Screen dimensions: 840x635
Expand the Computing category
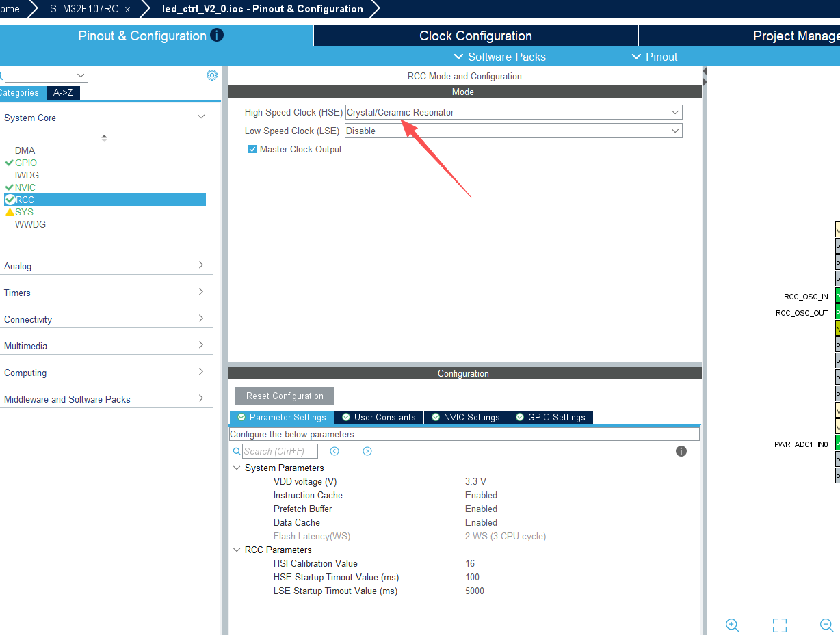click(201, 372)
